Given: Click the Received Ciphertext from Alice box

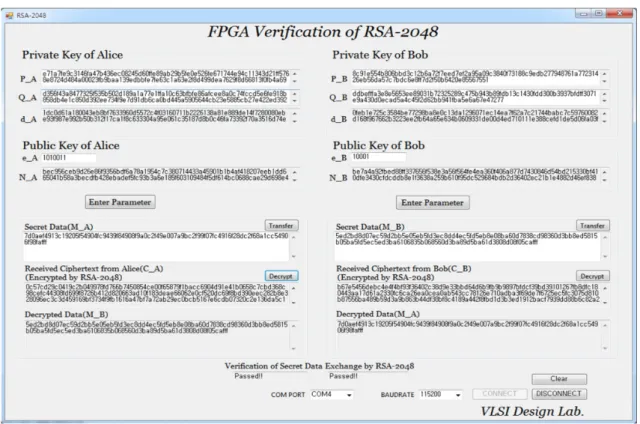Looking at the screenshot, I should [x=162, y=294].
